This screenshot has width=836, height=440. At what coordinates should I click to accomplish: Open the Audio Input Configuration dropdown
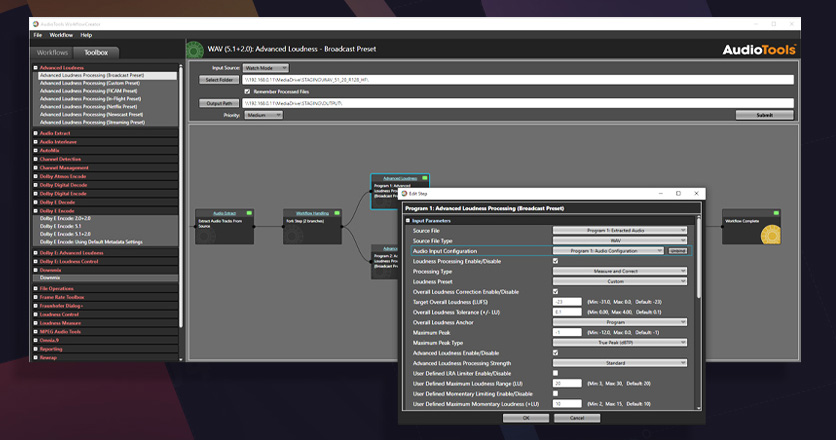[x=608, y=251]
